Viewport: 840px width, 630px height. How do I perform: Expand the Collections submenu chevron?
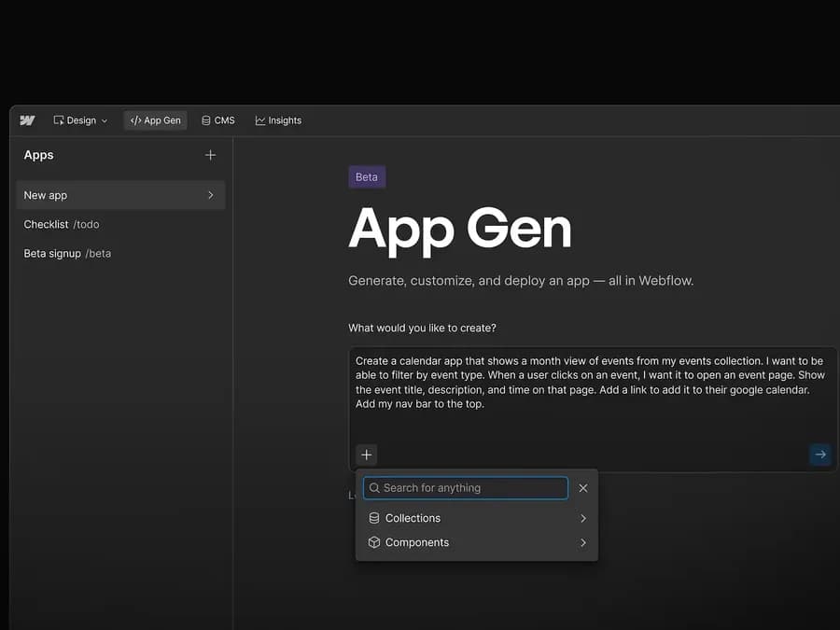click(583, 518)
